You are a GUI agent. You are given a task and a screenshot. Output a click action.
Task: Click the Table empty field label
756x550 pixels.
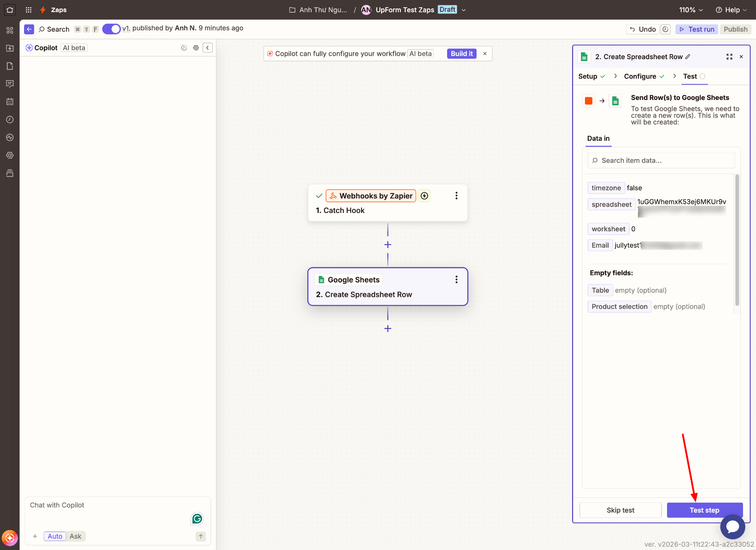[600, 290]
